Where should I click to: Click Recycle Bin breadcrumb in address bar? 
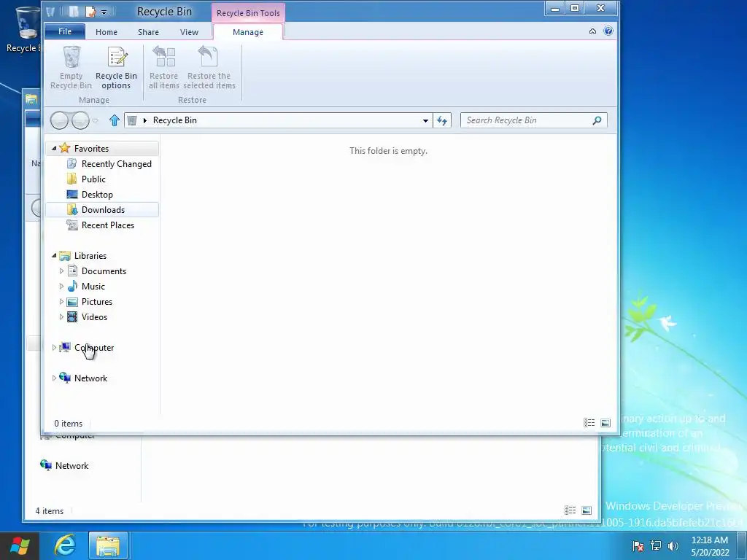175,120
